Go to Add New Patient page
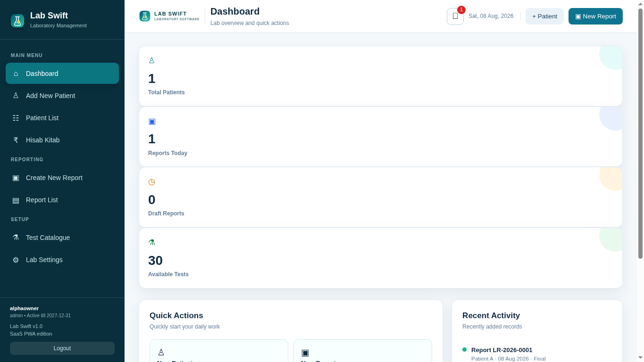 pyautogui.click(x=62, y=96)
